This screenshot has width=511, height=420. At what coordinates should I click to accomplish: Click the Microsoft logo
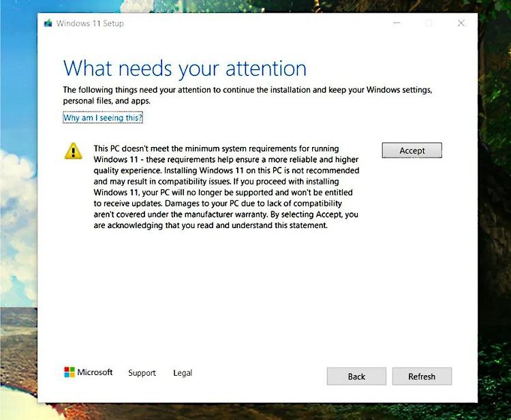pyautogui.click(x=89, y=372)
